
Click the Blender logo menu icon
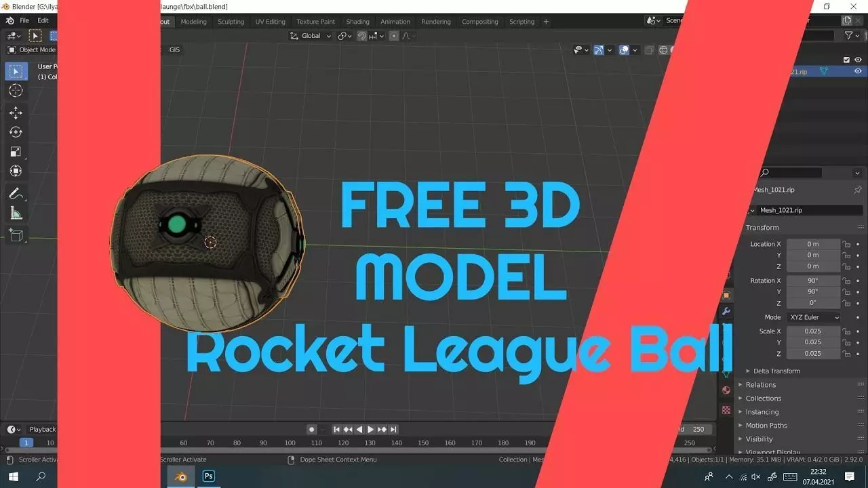pyautogui.click(x=9, y=21)
